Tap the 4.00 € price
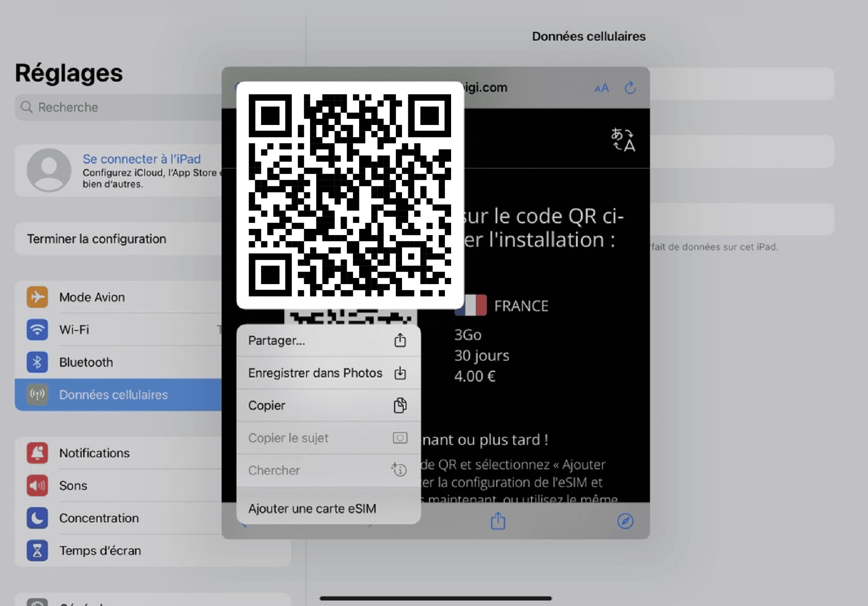The height and width of the screenshot is (606, 868). pyautogui.click(x=474, y=376)
